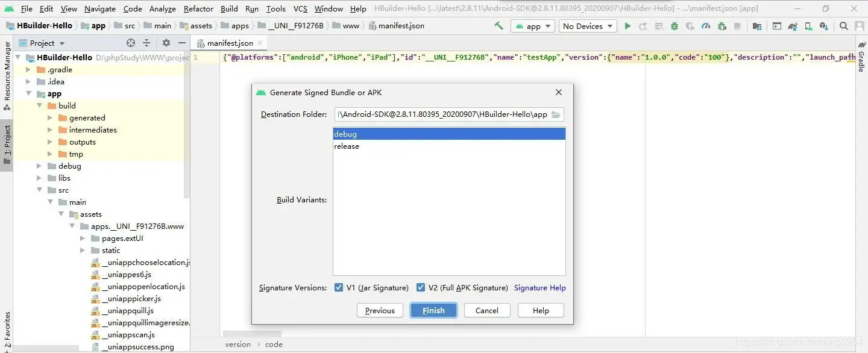The image size is (868, 353).
Task: Click the Finish button
Action: (433, 310)
